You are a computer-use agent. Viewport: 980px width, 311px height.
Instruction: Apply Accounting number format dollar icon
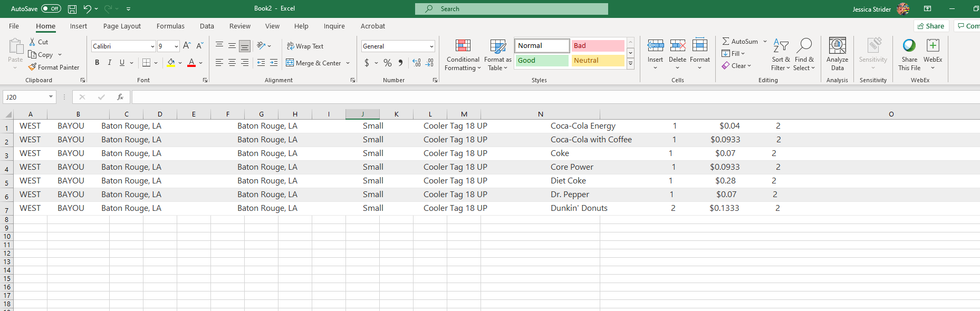pyautogui.click(x=367, y=63)
